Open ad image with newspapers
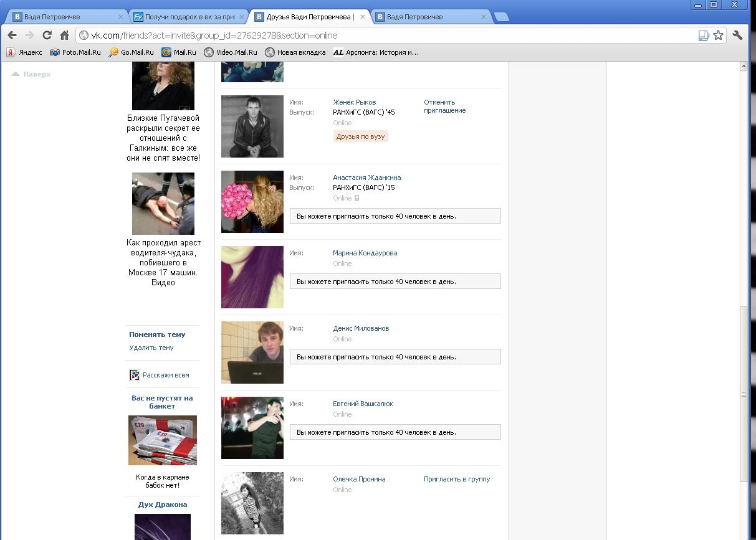 (163, 440)
